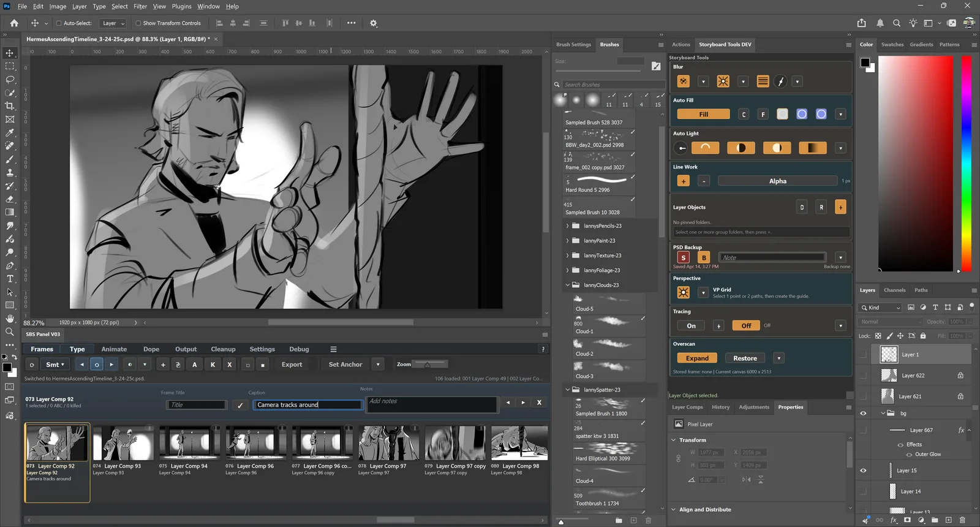Image resolution: width=980 pixels, height=527 pixels.
Task: Open the Auto-Select Layer dropdown
Action: [113, 23]
